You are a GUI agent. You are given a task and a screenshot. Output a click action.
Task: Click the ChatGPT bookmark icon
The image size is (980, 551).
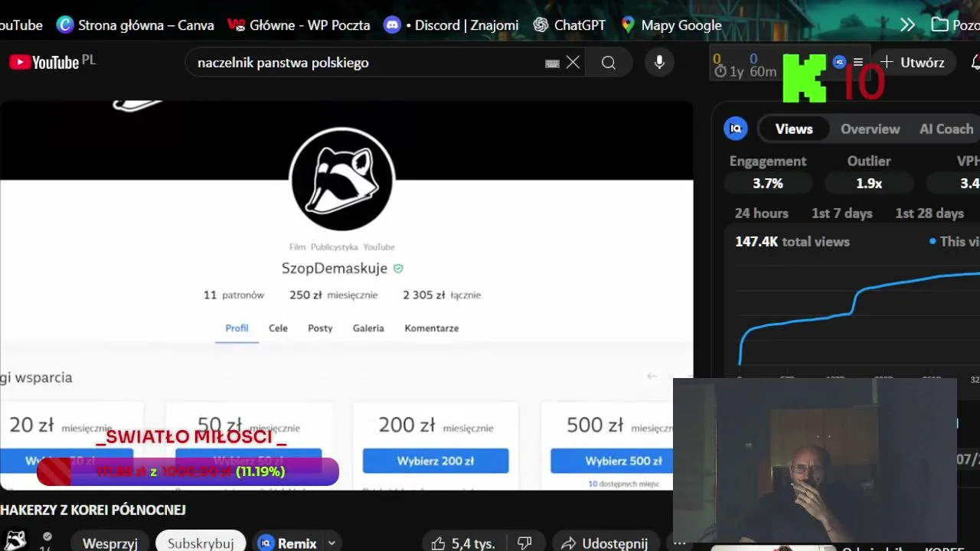click(541, 25)
